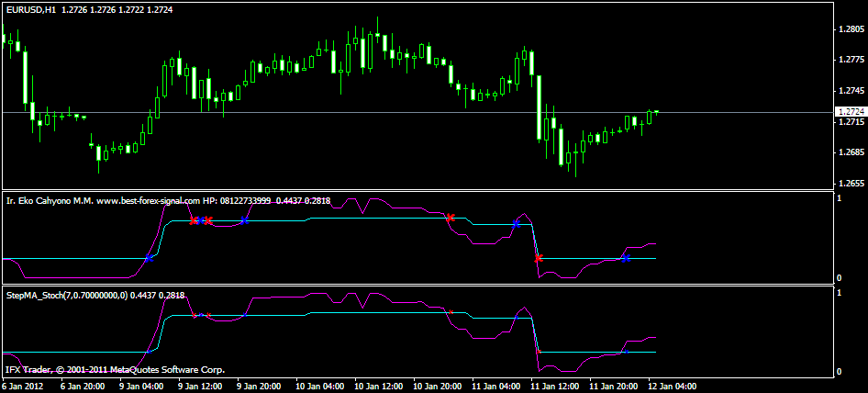Select the 9 Jan 04:00 time label
This screenshot has width=868, height=393.
(142, 386)
